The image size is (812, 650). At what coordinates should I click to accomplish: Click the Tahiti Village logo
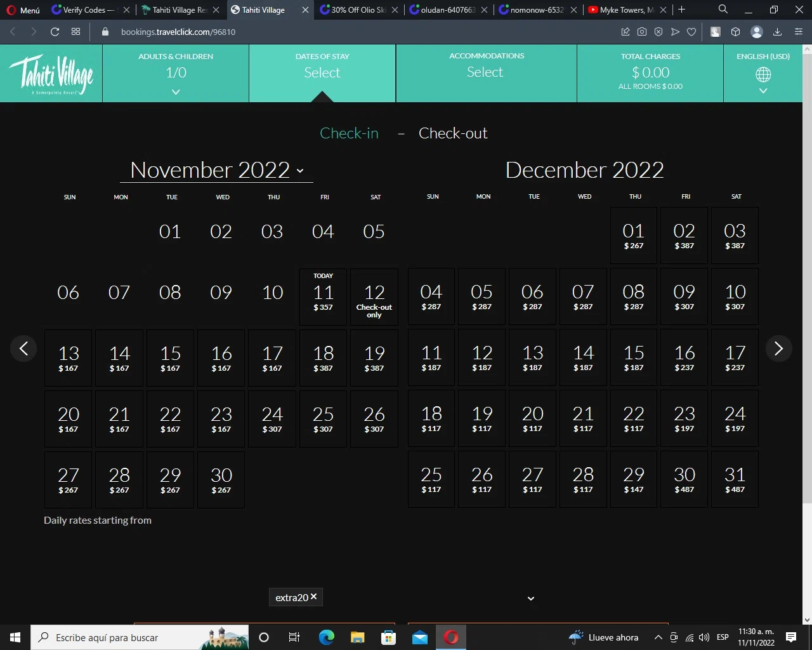(x=51, y=75)
